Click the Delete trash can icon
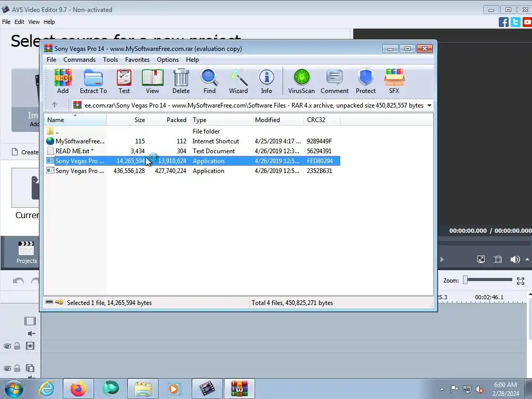 [x=181, y=82]
